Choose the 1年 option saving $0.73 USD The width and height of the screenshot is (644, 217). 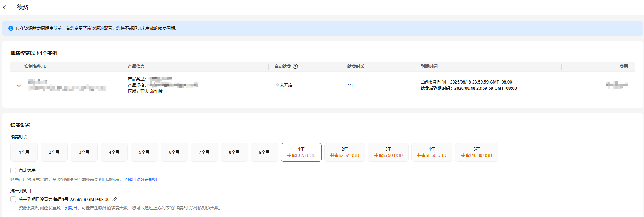301,152
